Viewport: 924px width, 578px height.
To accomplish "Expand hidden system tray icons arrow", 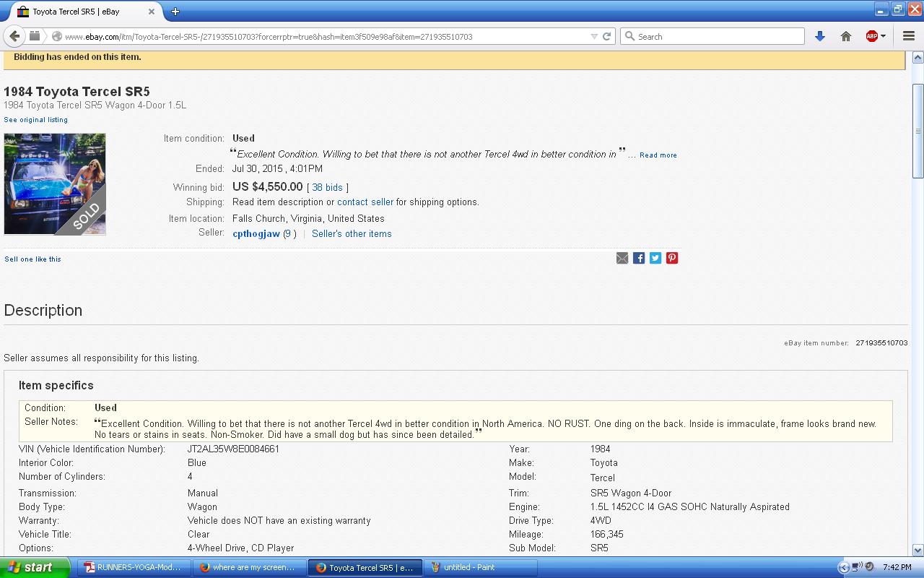I will click(844, 567).
